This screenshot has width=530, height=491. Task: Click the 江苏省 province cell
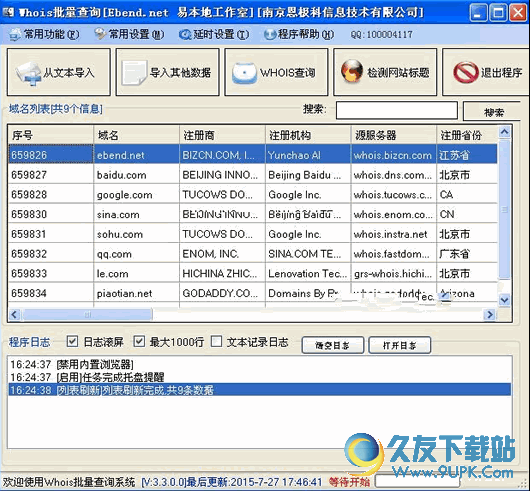point(467,155)
